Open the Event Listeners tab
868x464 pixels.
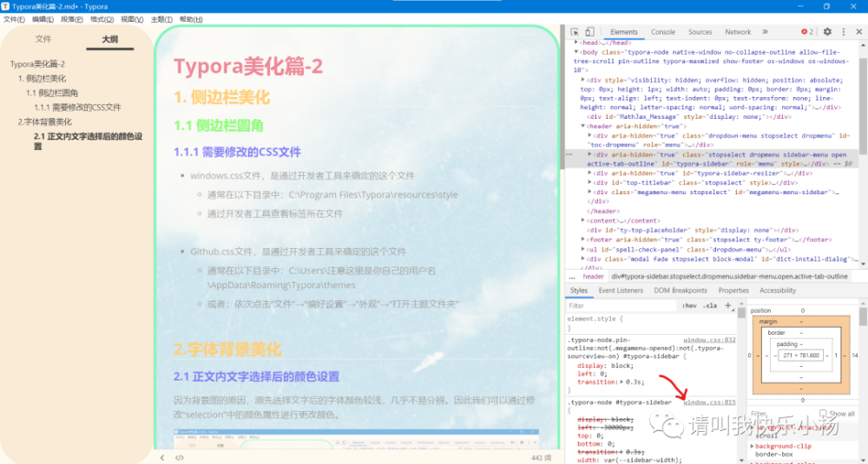click(621, 291)
